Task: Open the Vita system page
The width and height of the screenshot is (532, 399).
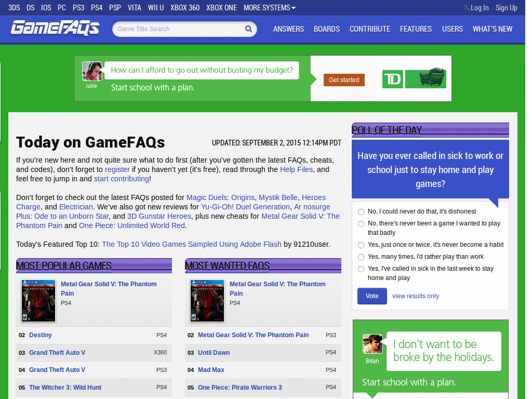Action: 135,7
